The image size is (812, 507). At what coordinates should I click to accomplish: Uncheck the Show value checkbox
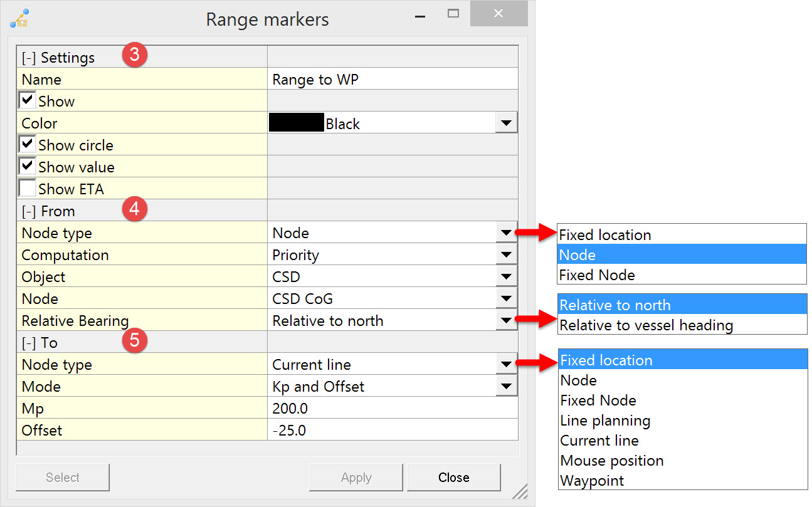(28, 167)
